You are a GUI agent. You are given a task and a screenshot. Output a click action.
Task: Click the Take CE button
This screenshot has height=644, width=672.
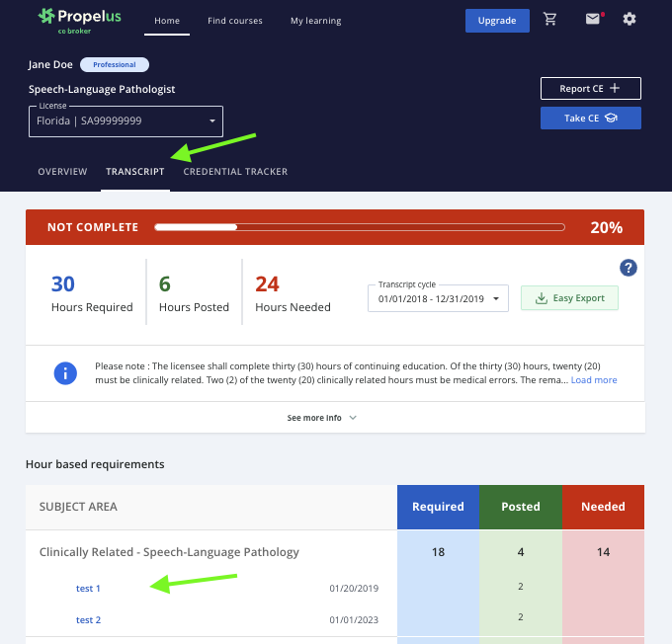tap(590, 119)
